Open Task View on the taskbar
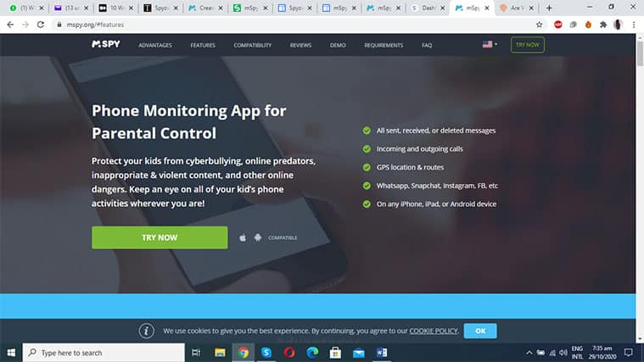Image resolution: width=644 pixels, height=362 pixels. point(196,353)
